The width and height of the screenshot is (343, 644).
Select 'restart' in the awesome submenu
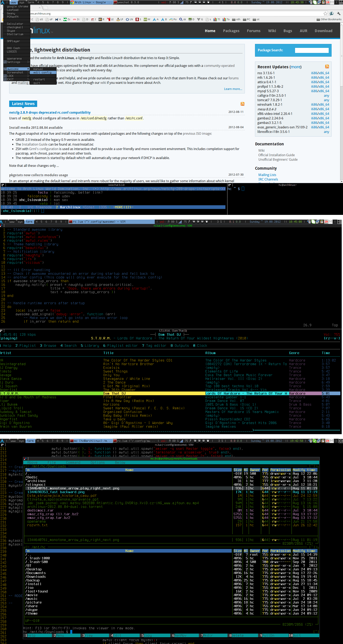(43, 80)
